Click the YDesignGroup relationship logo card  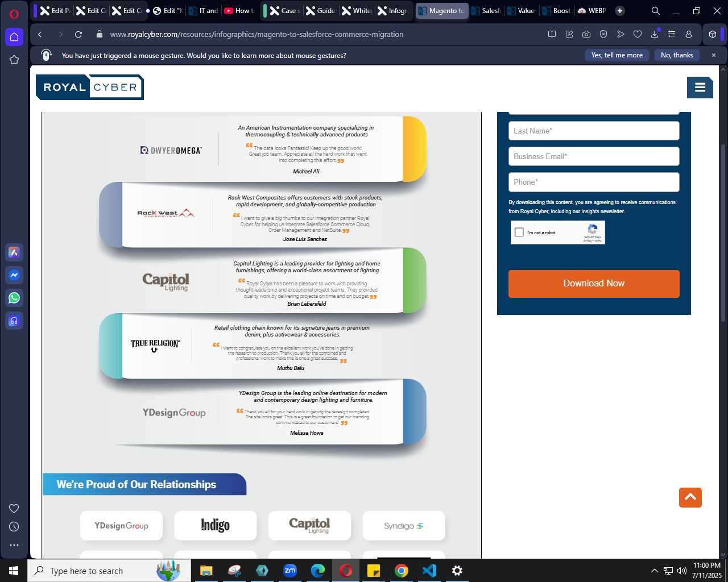coord(121,526)
